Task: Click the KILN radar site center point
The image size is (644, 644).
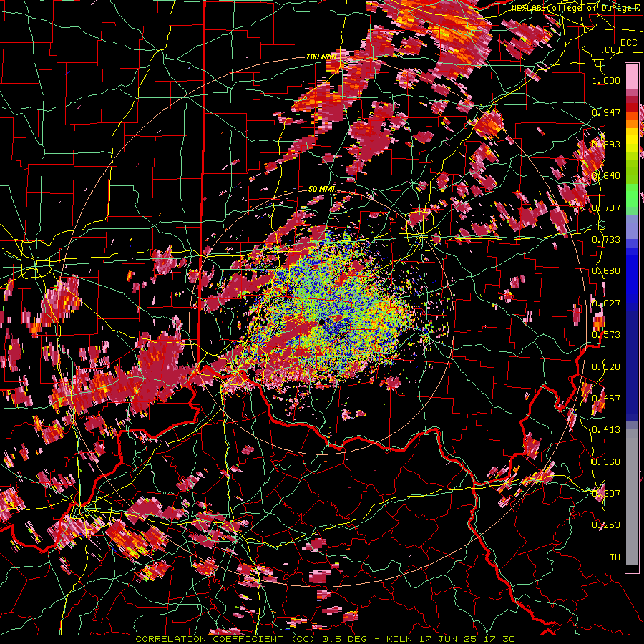Action: (322, 323)
